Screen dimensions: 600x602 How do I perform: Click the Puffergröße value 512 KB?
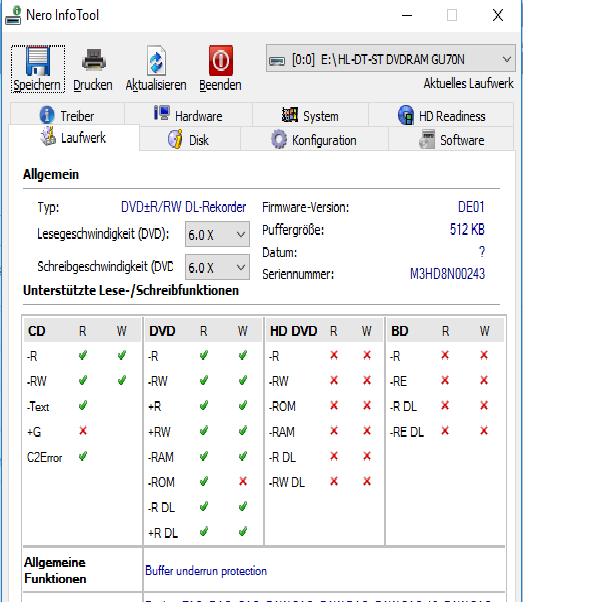tap(467, 229)
